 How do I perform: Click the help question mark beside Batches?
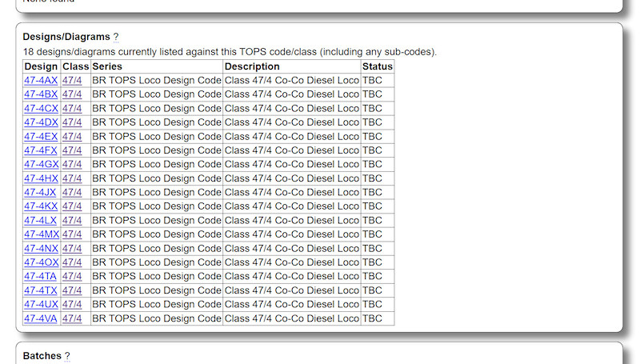67,356
